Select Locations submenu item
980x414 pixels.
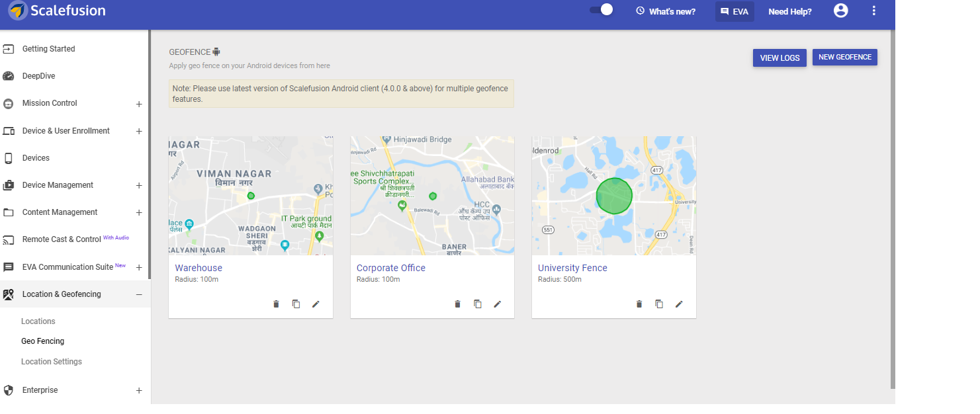tap(38, 321)
